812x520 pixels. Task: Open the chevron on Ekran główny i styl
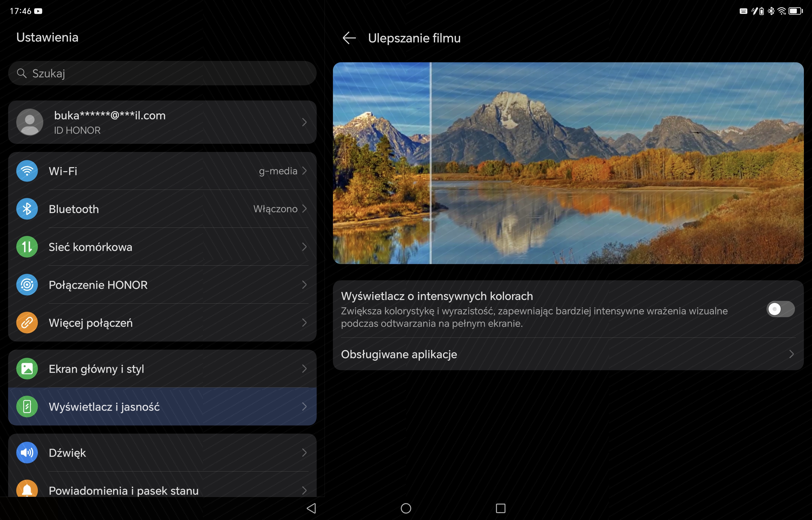[x=304, y=369]
